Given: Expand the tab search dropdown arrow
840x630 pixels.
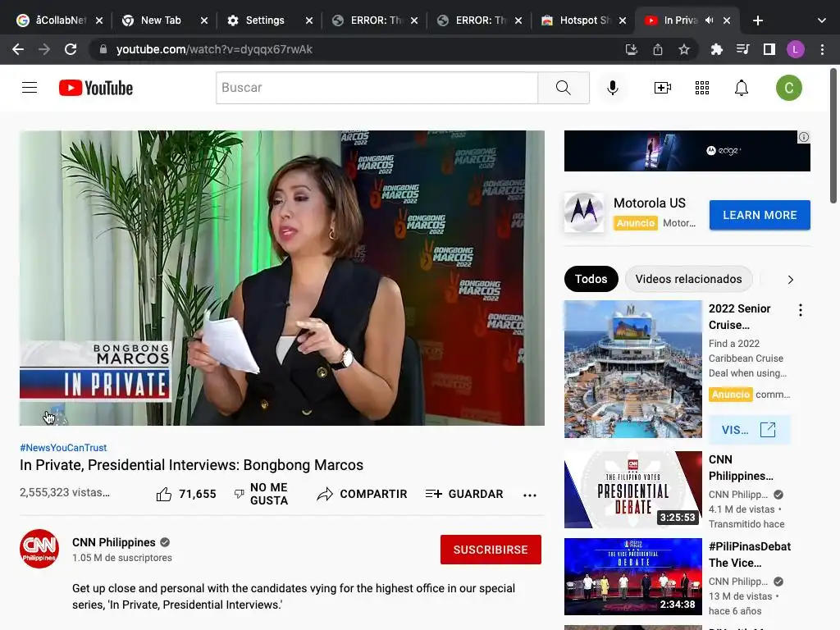Looking at the screenshot, I should click(x=822, y=21).
